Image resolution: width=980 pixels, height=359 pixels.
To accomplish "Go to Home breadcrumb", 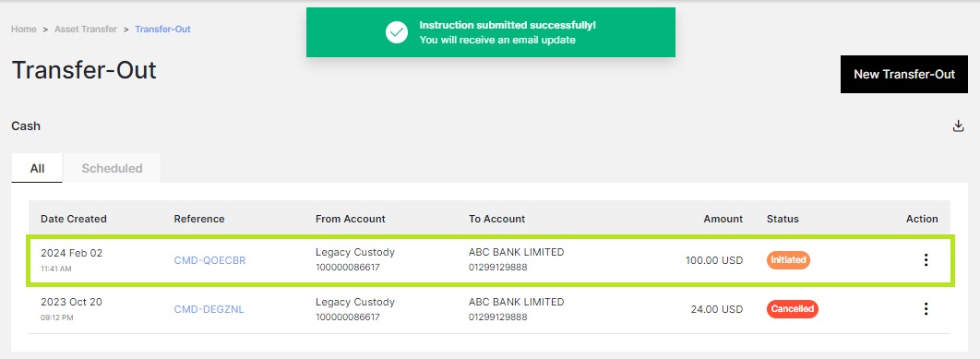I will point(24,30).
